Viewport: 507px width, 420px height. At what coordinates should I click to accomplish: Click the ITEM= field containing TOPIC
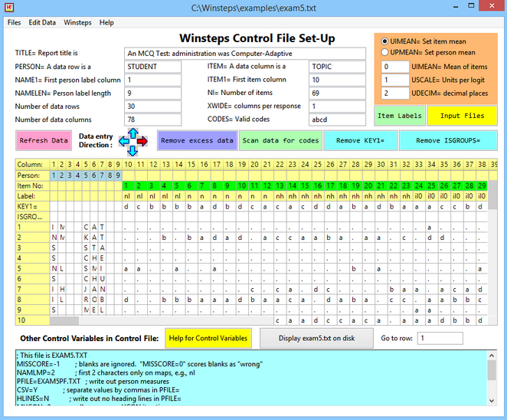click(337, 67)
